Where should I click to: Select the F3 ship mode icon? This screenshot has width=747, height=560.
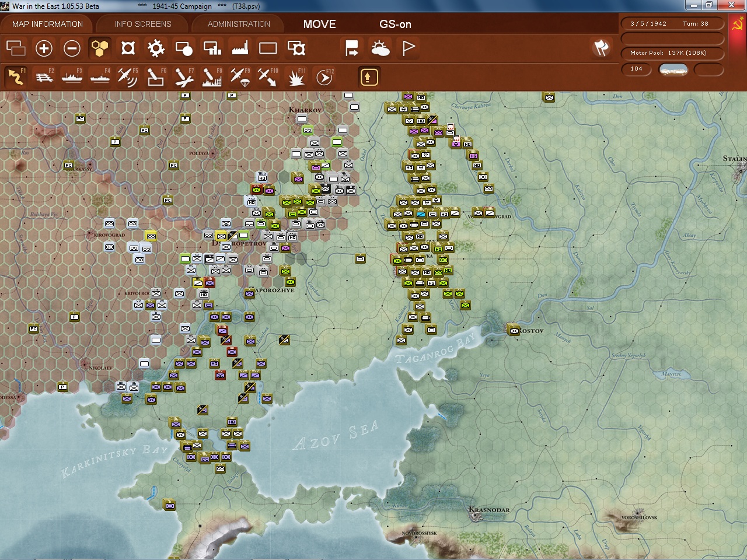72,76
